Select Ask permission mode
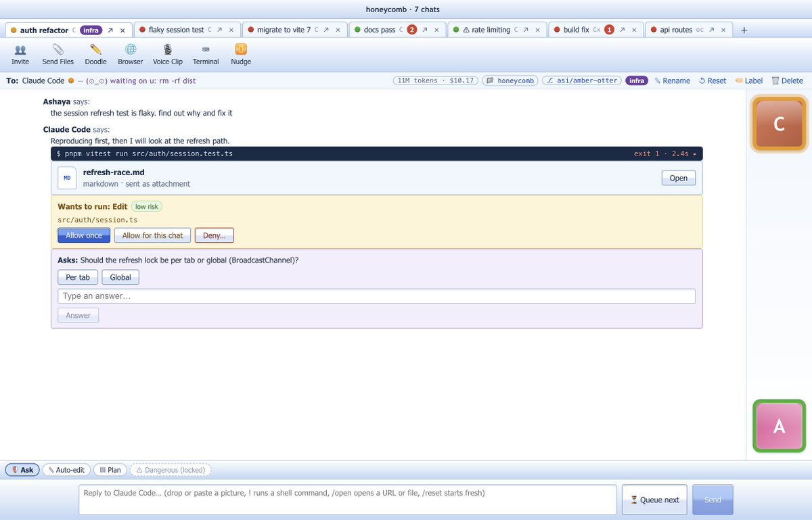The image size is (812, 520). 22,470
